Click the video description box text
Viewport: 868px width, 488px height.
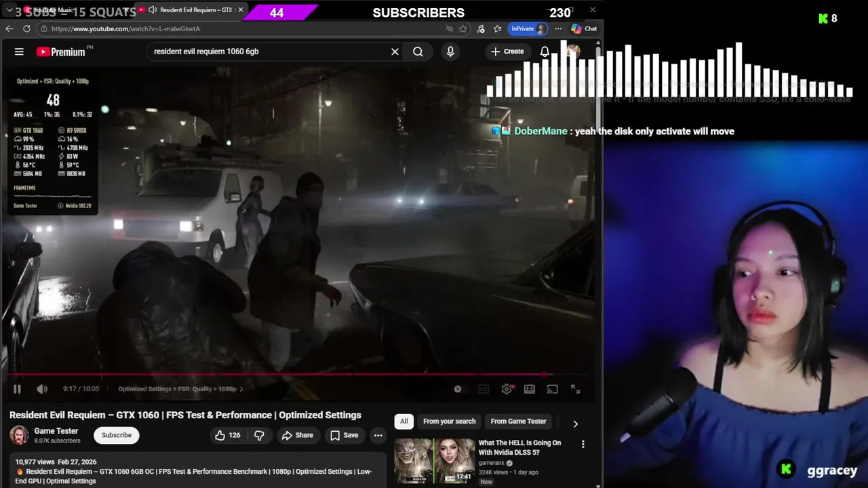click(197, 471)
